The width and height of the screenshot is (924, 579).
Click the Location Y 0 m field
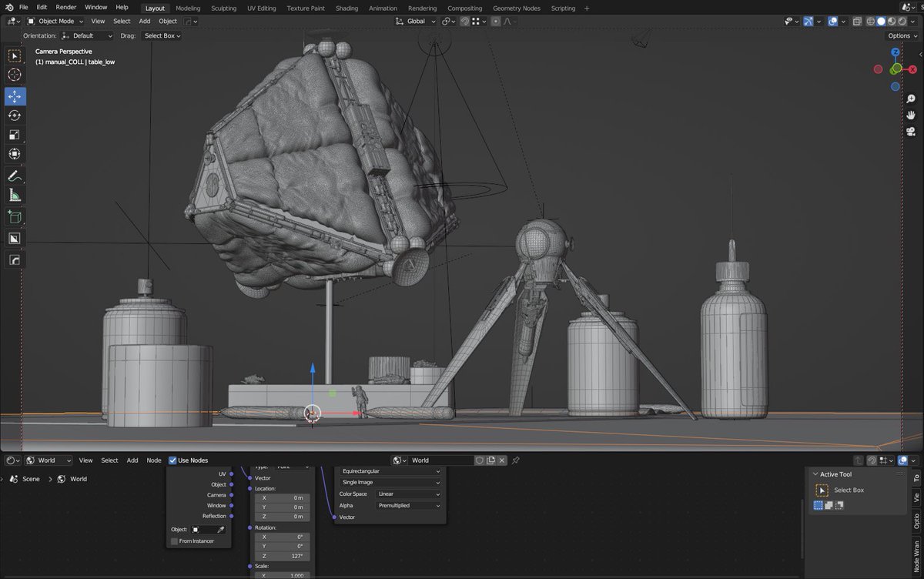coord(283,507)
